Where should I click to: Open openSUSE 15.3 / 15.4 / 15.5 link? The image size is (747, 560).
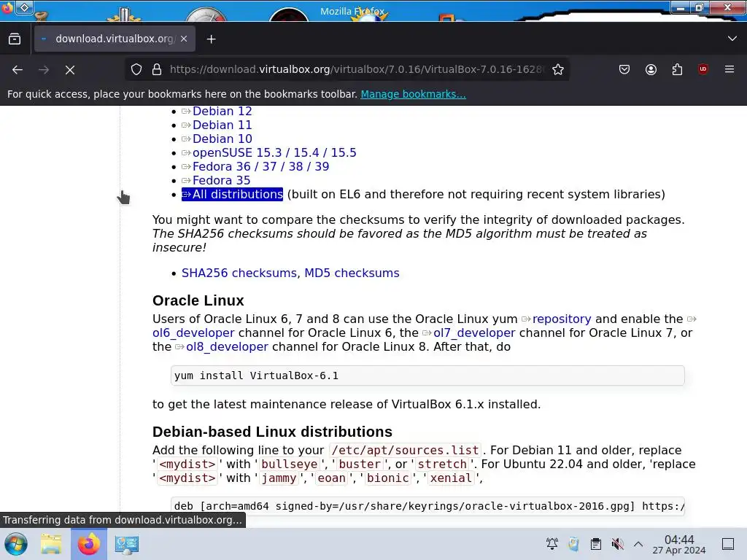(274, 152)
